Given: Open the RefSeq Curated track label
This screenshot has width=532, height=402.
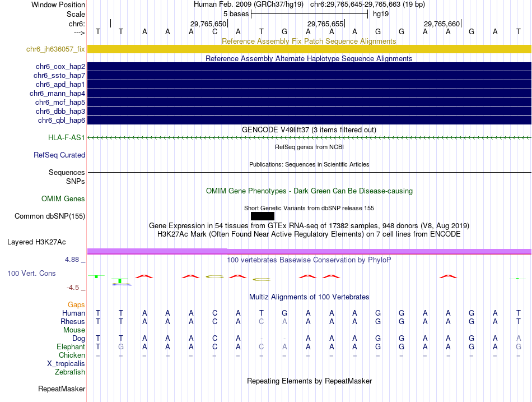Looking at the screenshot, I should click(59, 155).
